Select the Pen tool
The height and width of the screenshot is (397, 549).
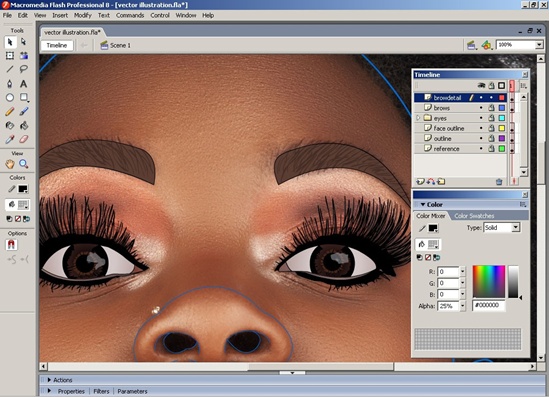[10, 84]
